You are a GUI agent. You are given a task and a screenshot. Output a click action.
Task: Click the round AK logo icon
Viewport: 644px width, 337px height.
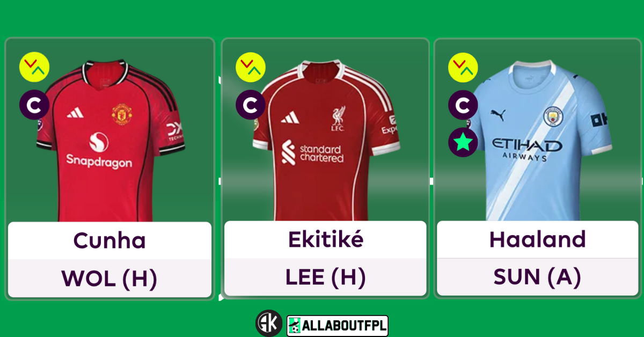point(269,324)
